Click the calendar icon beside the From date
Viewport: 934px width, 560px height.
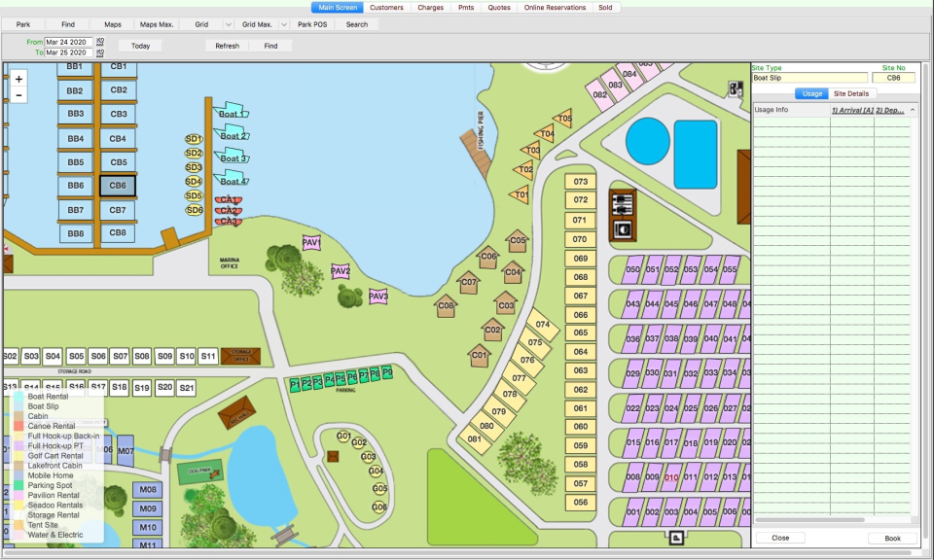coord(100,42)
